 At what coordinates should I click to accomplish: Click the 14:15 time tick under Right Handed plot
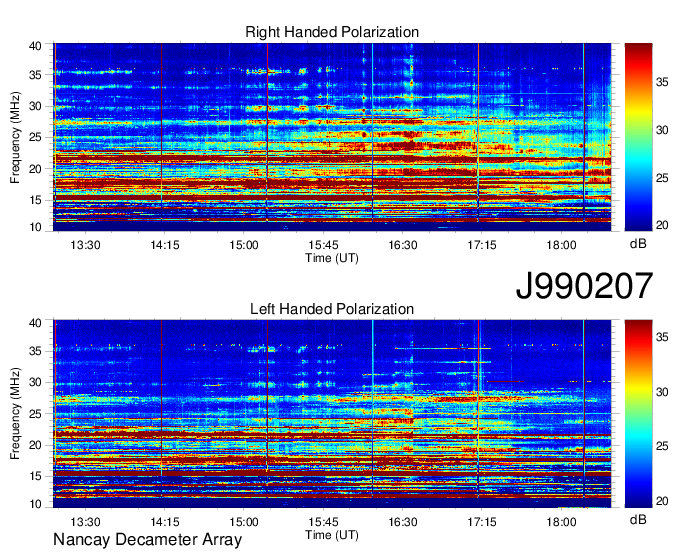[x=164, y=245]
